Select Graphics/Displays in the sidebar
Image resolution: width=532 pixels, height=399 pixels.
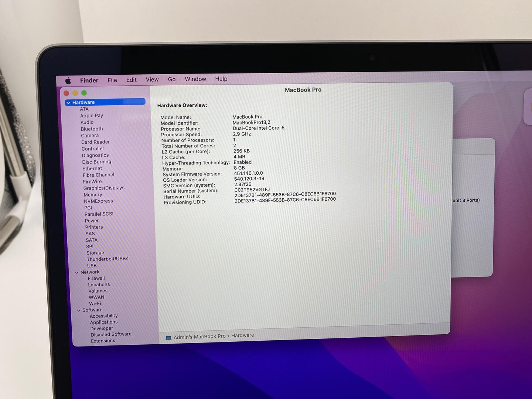pos(104,188)
